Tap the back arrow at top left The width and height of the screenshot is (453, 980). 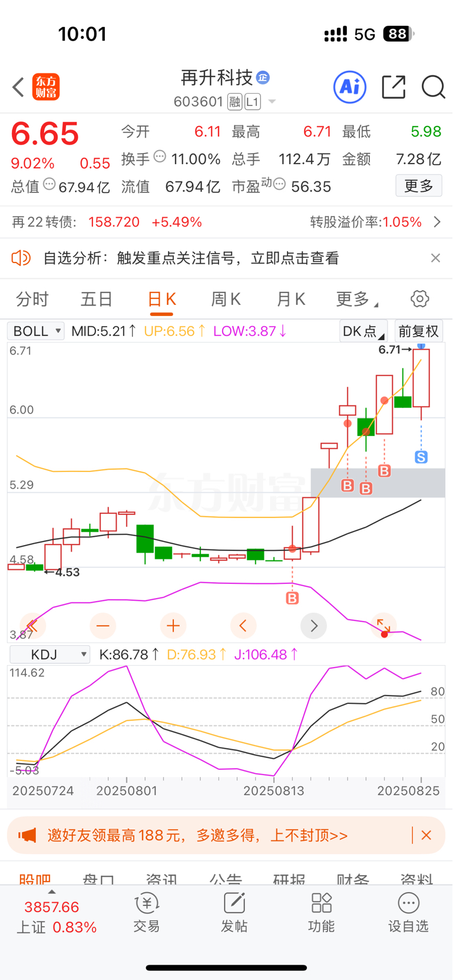pyautogui.click(x=18, y=87)
